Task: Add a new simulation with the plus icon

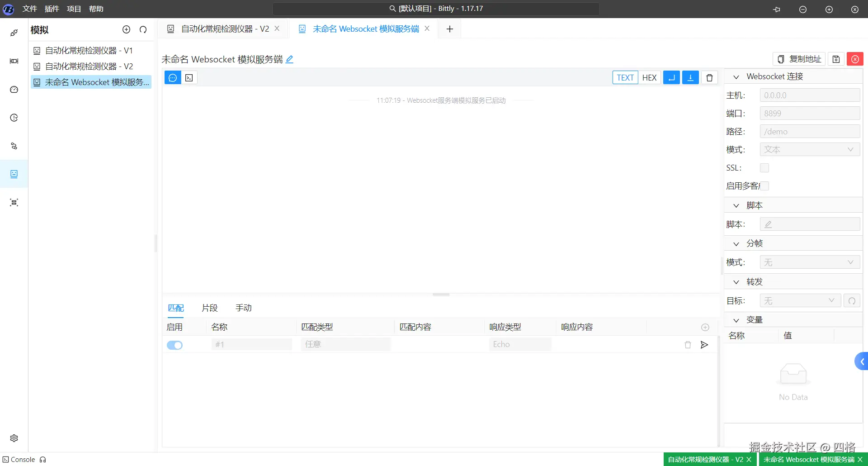Action: coord(126,29)
